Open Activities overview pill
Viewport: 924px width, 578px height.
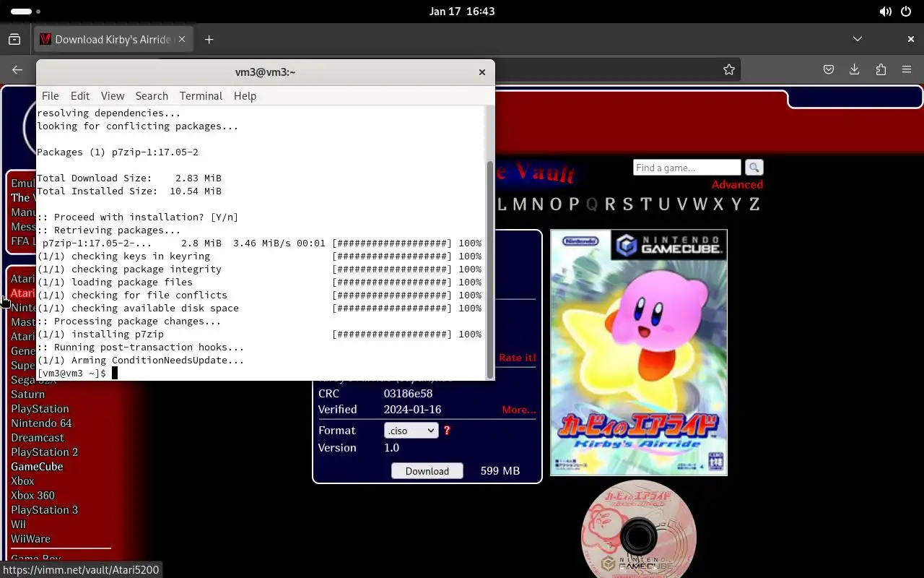(22, 12)
